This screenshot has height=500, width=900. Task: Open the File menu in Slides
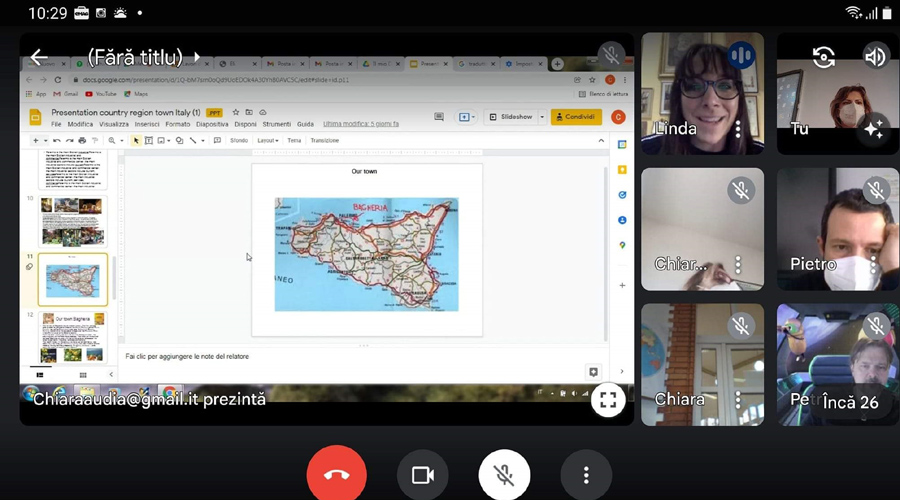point(56,125)
